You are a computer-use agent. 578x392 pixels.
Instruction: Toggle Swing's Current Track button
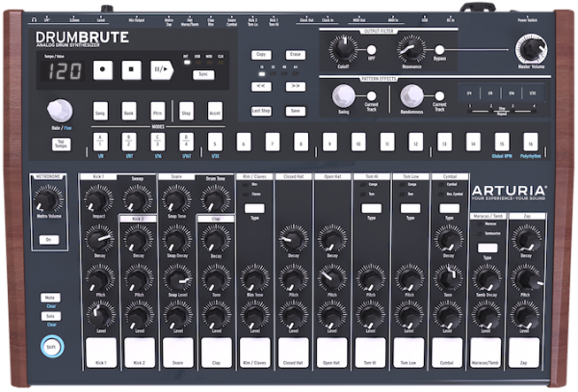(371, 96)
